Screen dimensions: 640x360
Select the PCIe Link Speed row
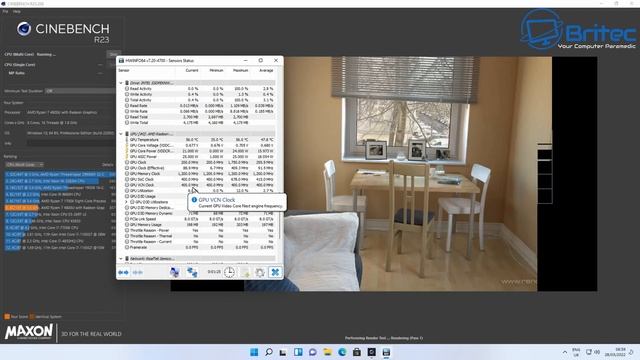point(199,219)
